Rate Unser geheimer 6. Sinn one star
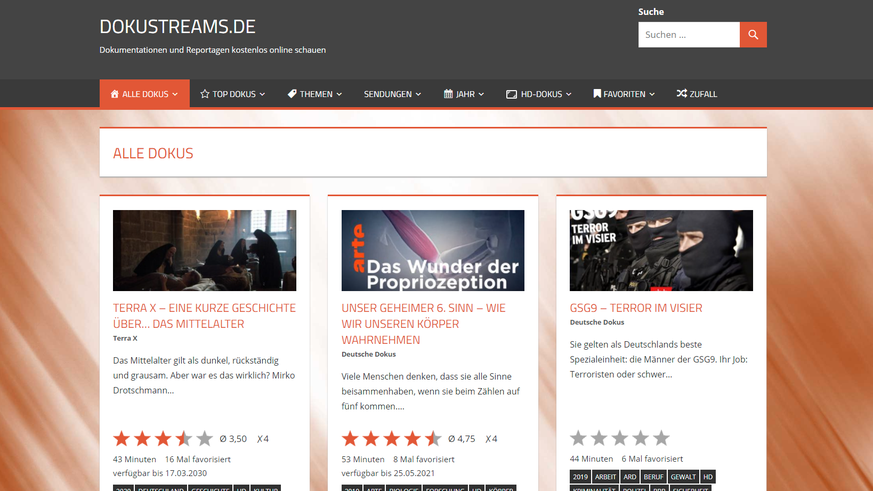873x491 pixels. click(x=350, y=439)
